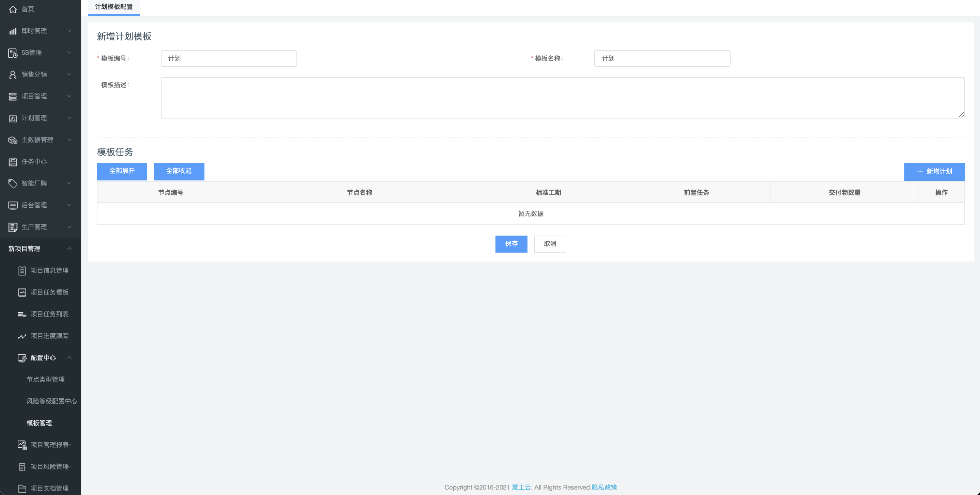The image size is (980, 495).
Task: Click the 全部展开 button
Action: [x=122, y=171]
